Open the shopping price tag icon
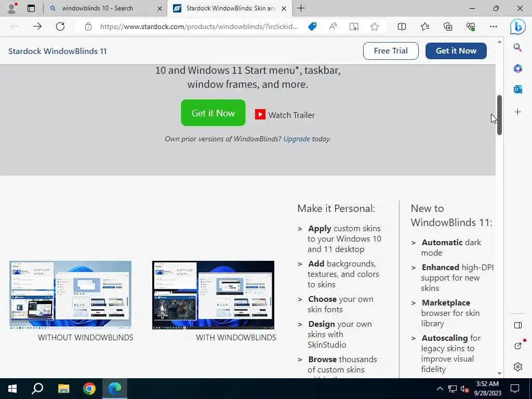 pos(312,26)
